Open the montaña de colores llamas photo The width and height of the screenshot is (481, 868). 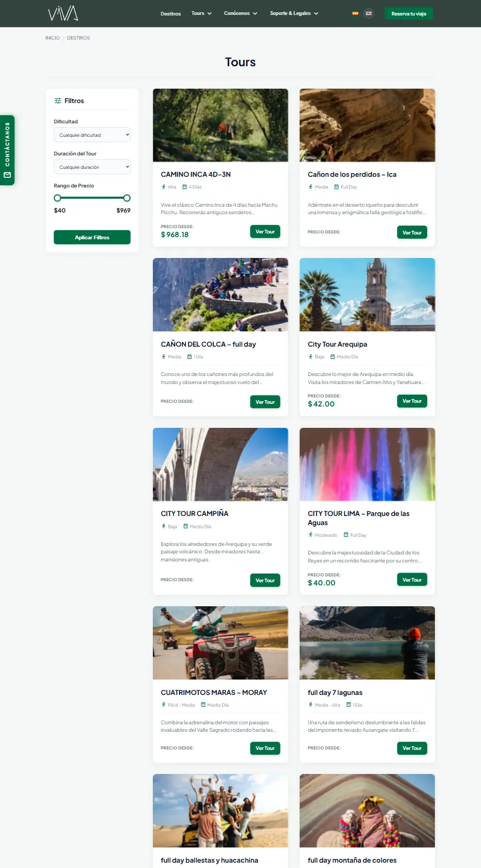tap(367, 811)
